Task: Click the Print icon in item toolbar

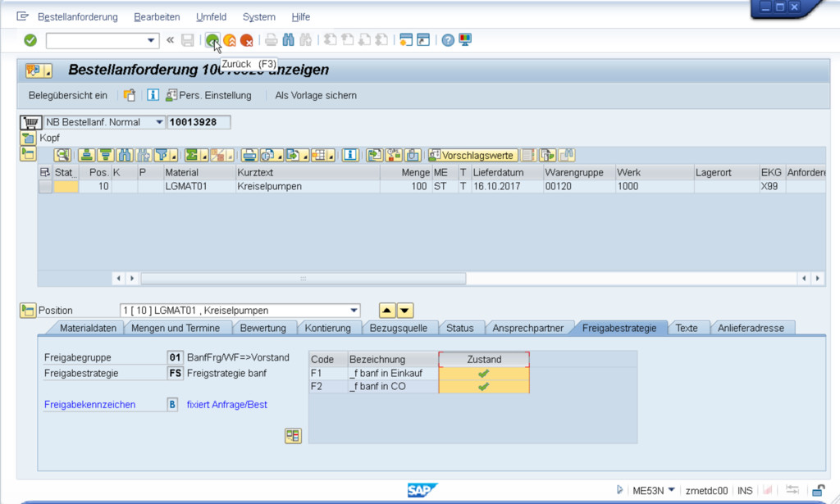Action: click(249, 155)
